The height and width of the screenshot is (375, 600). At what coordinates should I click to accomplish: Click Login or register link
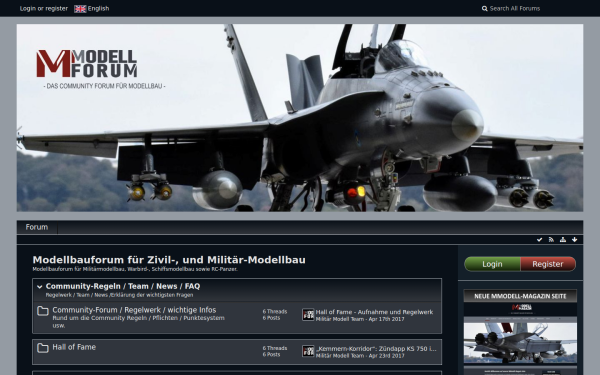click(44, 8)
